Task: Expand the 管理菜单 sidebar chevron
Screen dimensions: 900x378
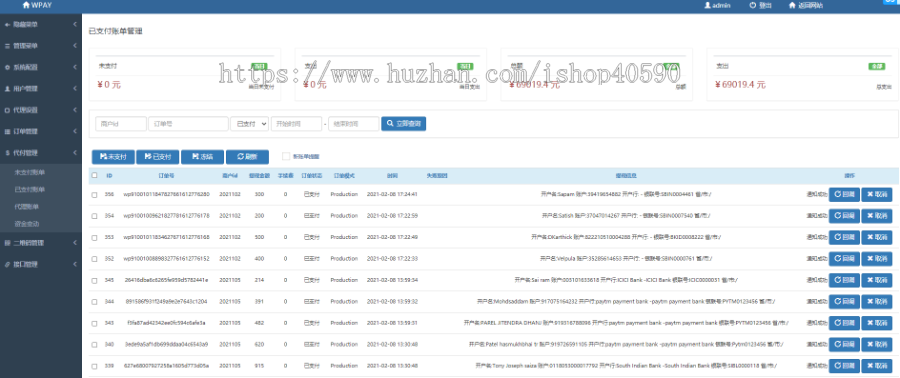Action: [x=75, y=46]
